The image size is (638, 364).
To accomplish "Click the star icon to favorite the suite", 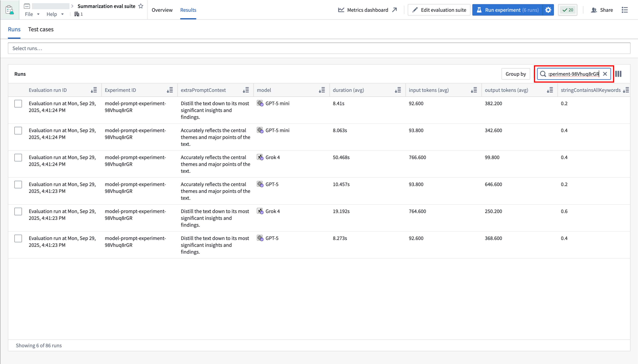I will tap(141, 6).
